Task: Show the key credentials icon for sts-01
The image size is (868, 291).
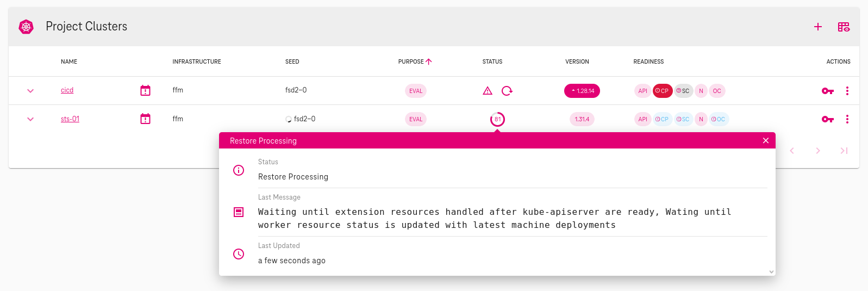Action: pyautogui.click(x=827, y=119)
